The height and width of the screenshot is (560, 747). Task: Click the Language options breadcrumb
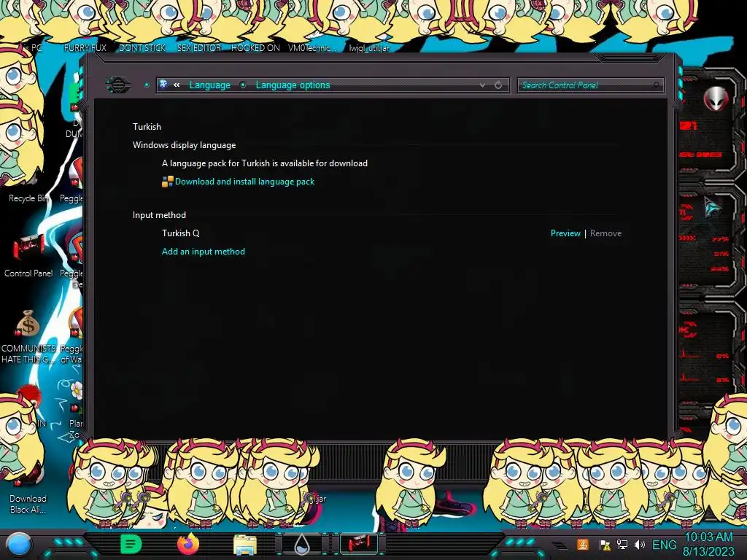pos(293,85)
